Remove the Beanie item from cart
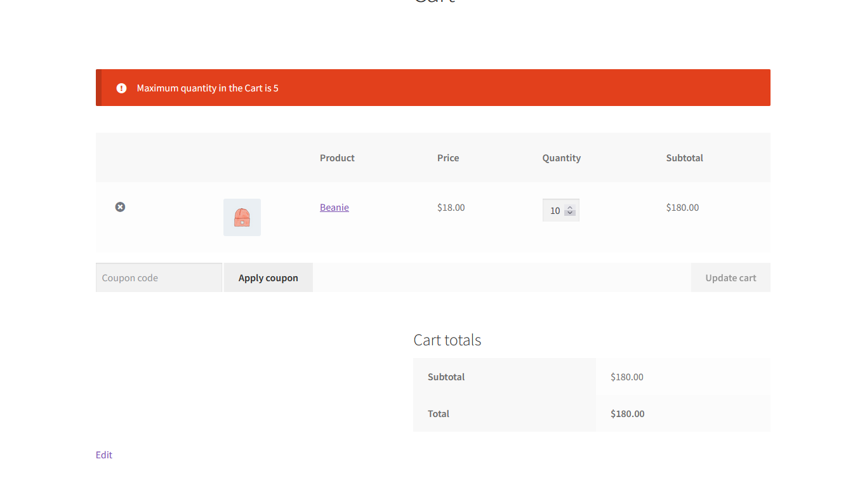This screenshot has height=504, width=867. click(x=120, y=207)
